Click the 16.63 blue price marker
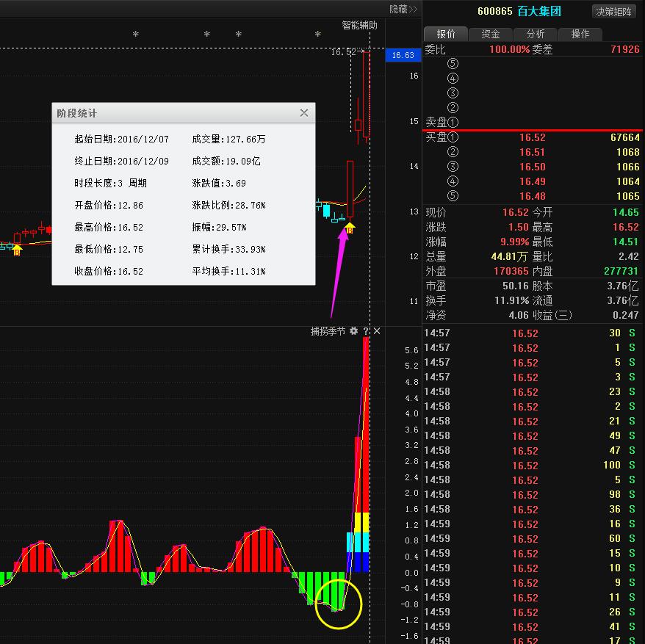The height and width of the screenshot is (644, 645). coord(403,55)
